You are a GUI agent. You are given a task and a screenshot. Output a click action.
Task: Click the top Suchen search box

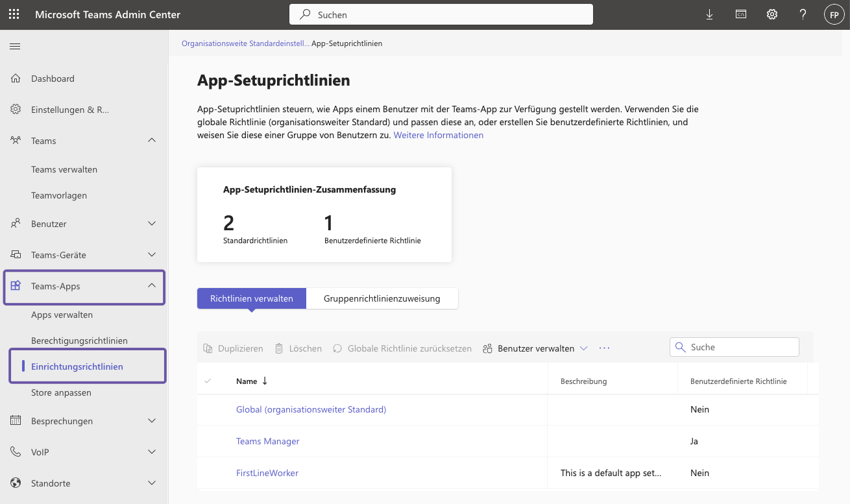pyautogui.click(x=441, y=14)
